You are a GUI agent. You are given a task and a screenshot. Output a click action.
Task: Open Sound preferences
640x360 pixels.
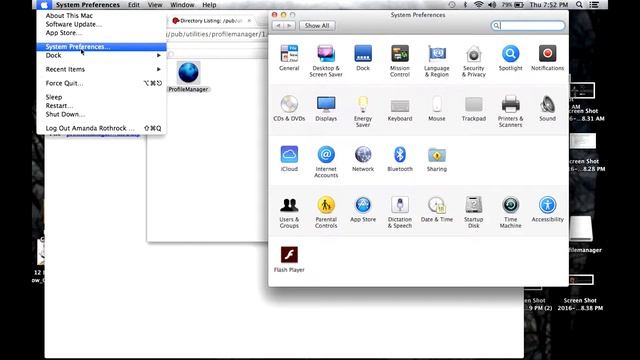547,108
